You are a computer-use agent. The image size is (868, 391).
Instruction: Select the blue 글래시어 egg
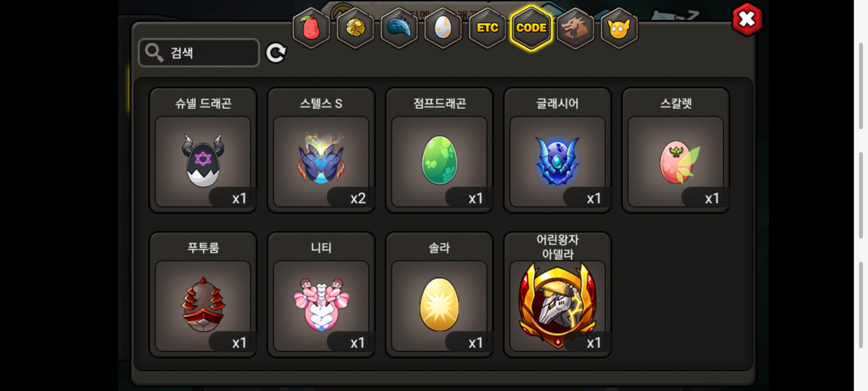click(557, 150)
